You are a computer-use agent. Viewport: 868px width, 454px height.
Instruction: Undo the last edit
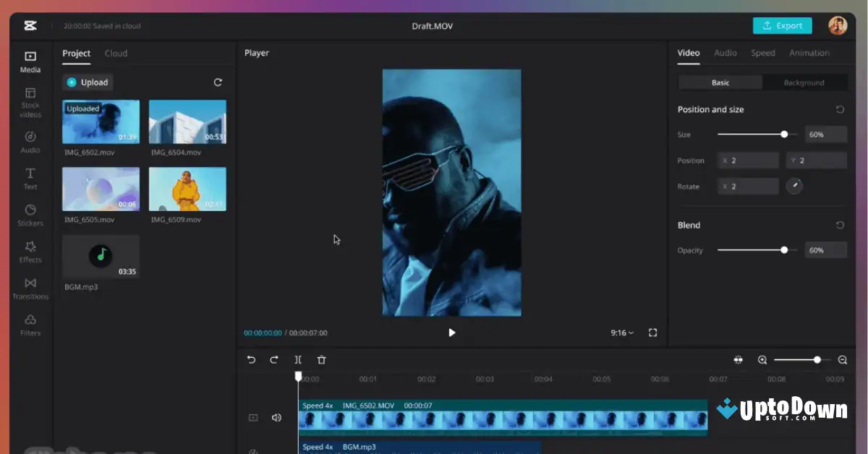point(252,359)
